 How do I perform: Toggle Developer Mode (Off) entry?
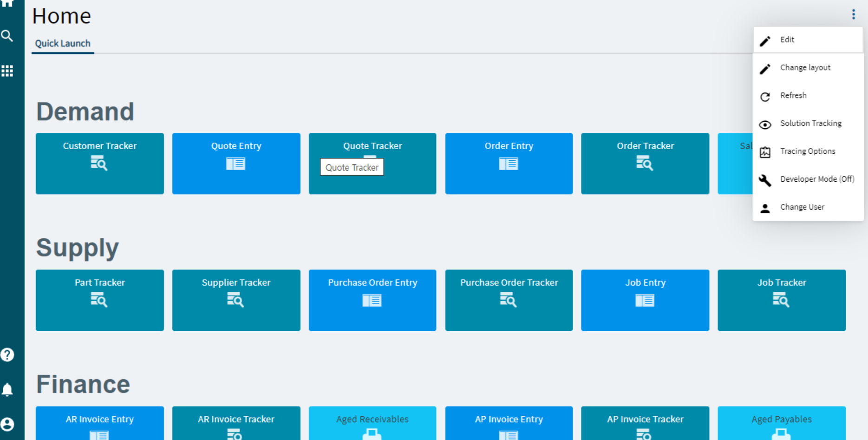coord(808,179)
